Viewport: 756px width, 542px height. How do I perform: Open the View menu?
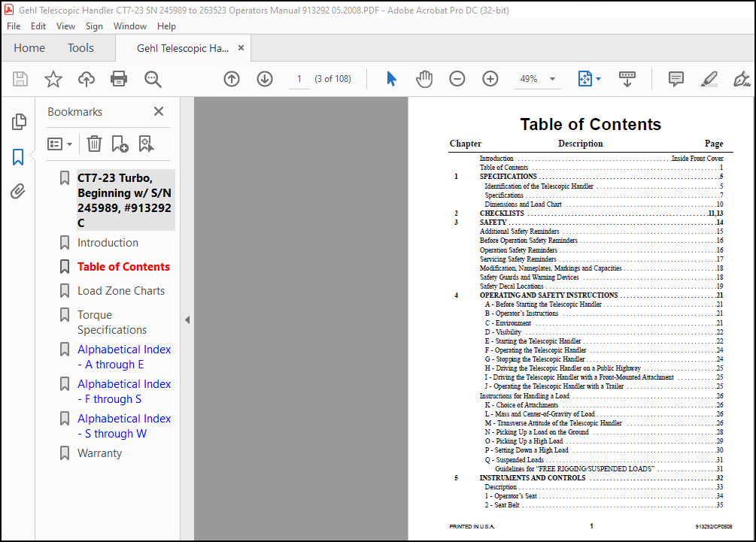[x=65, y=26]
